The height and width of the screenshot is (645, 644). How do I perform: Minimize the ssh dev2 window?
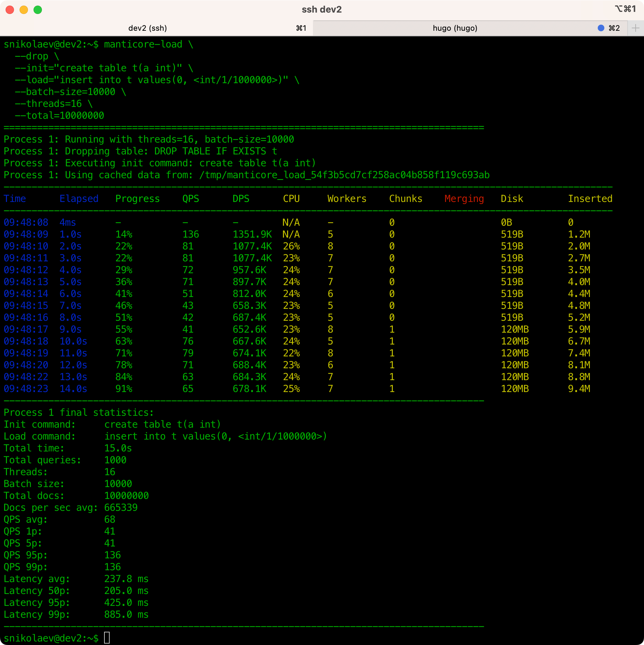[x=24, y=10]
